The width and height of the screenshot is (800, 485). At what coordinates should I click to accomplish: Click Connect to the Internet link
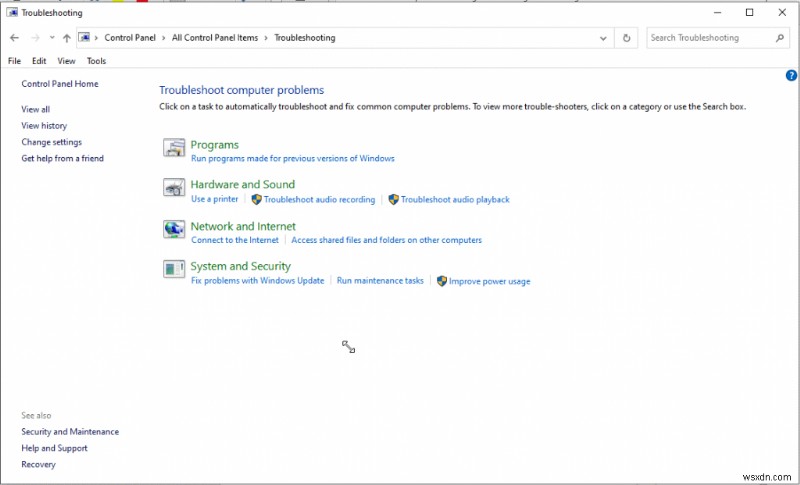[x=235, y=240]
